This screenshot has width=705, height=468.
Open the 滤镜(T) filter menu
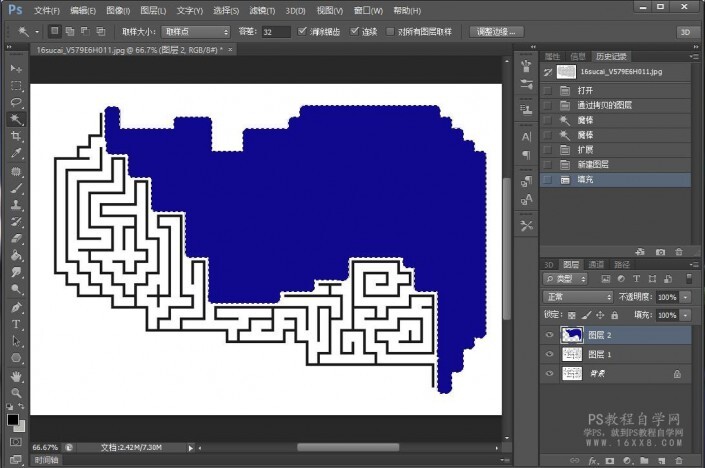pyautogui.click(x=263, y=10)
